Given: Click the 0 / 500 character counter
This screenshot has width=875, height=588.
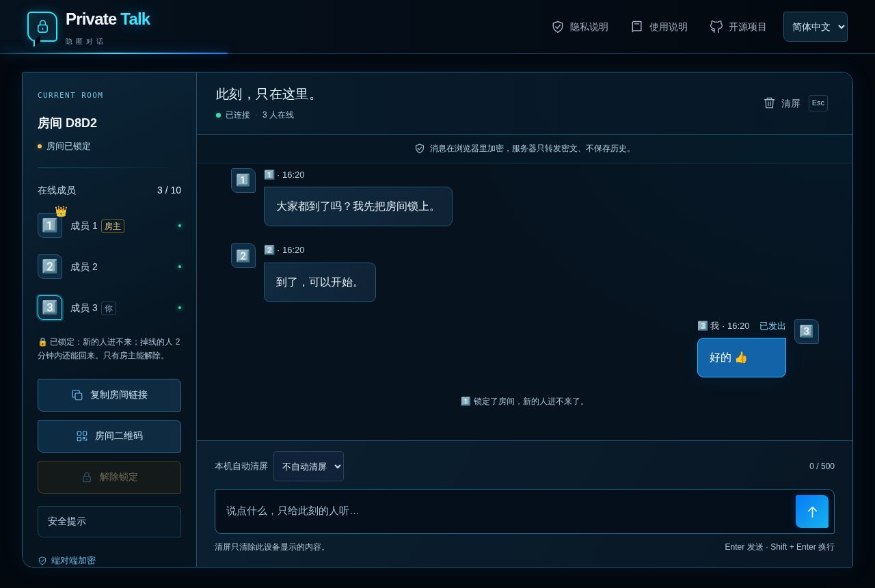Looking at the screenshot, I should [x=822, y=466].
